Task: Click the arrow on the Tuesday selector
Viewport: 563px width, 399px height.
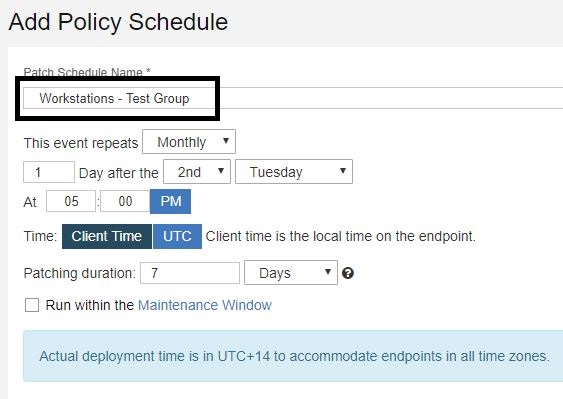Action: pyautogui.click(x=343, y=171)
